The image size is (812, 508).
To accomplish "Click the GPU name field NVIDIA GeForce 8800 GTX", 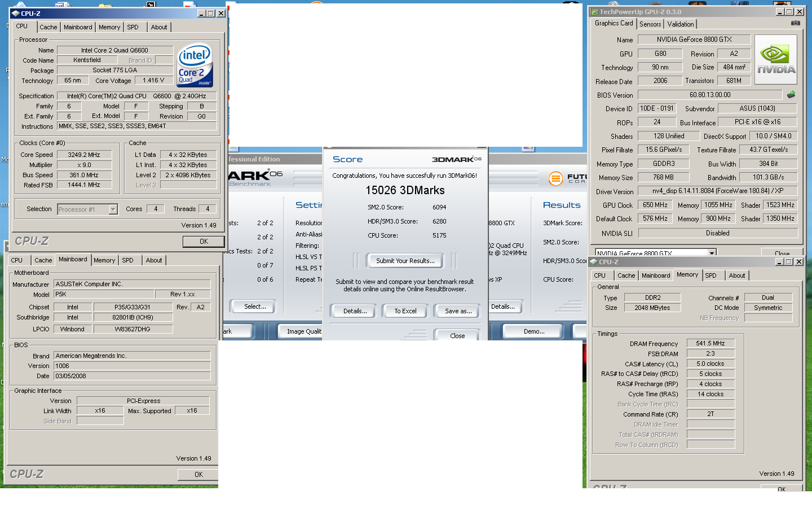I will pos(694,40).
